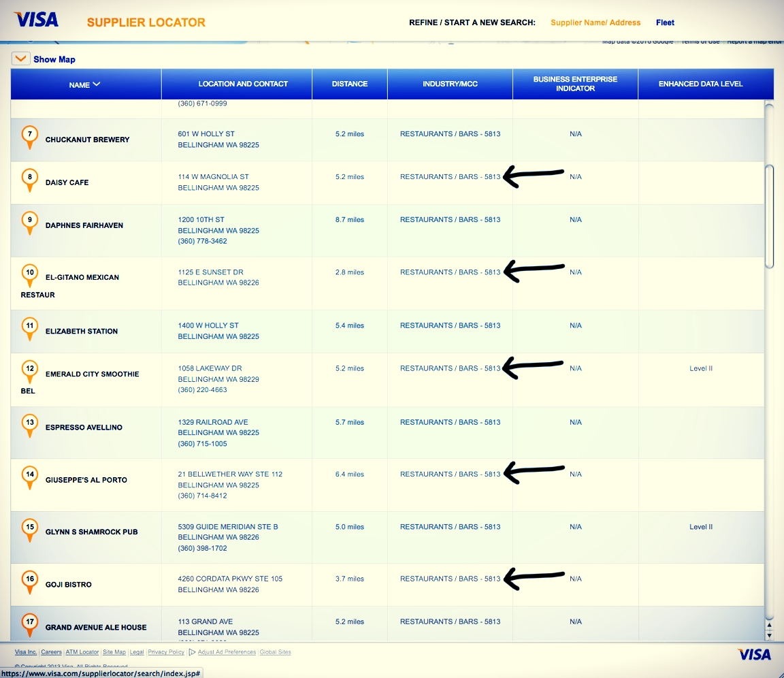784x678 pixels.
Task: Click the SUPPLIER LOCATOR title
Action: [x=146, y=22]
